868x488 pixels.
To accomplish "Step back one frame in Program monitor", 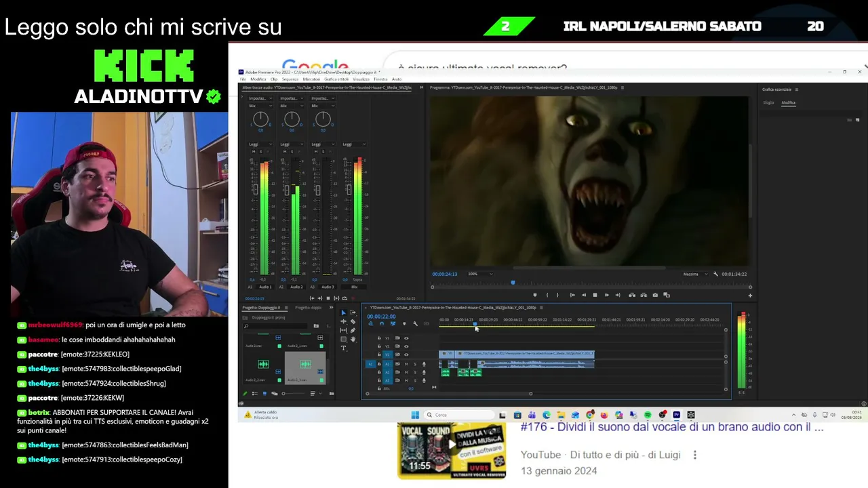I will 584,295.
